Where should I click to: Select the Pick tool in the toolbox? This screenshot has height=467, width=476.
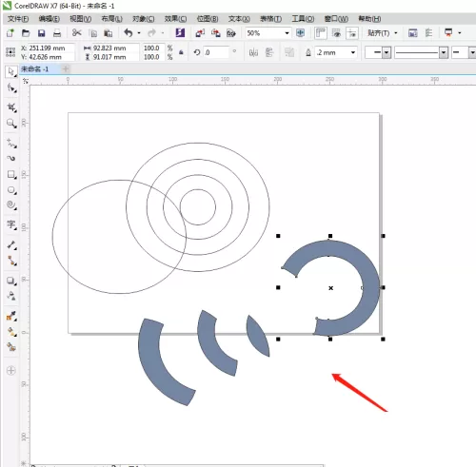[11, 72]
